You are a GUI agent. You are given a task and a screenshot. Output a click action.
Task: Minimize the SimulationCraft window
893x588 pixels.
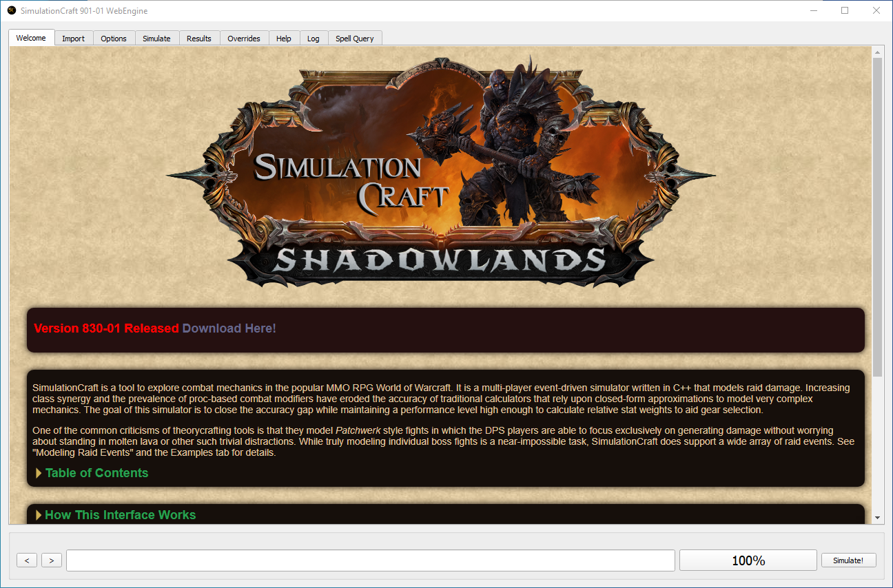pos(814,10)
